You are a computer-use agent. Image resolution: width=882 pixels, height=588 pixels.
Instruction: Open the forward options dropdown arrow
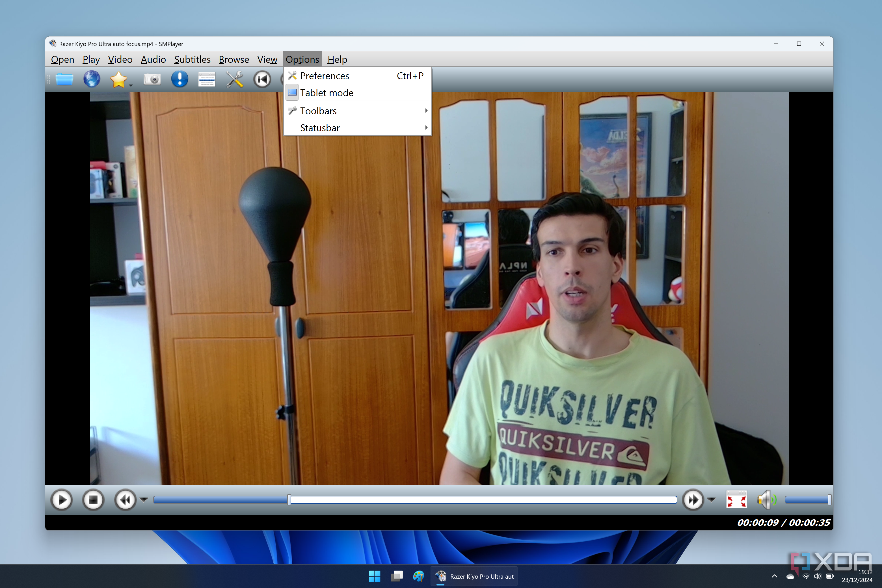click(x=711, y=500)
